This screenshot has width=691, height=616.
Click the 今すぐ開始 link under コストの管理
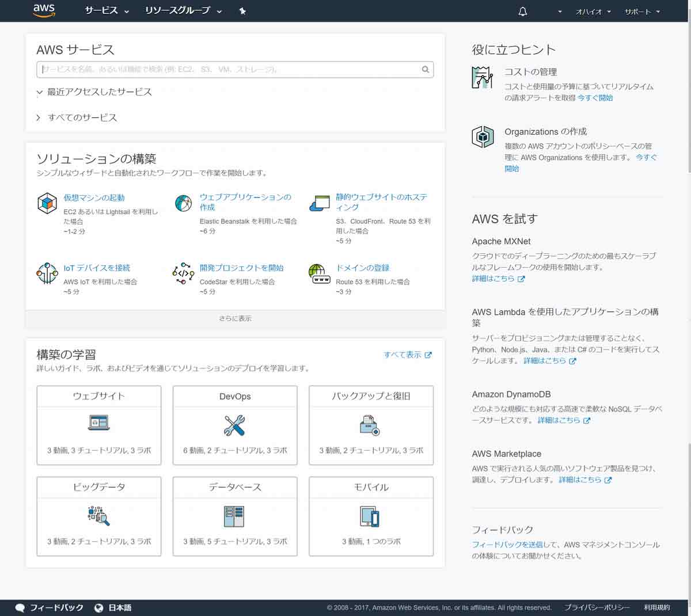point(596,98)
